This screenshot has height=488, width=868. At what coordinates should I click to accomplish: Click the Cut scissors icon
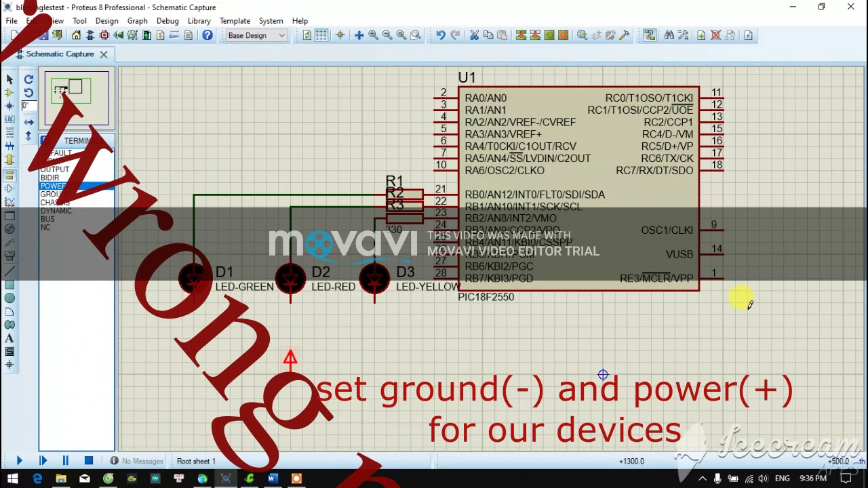click(474, 35)
